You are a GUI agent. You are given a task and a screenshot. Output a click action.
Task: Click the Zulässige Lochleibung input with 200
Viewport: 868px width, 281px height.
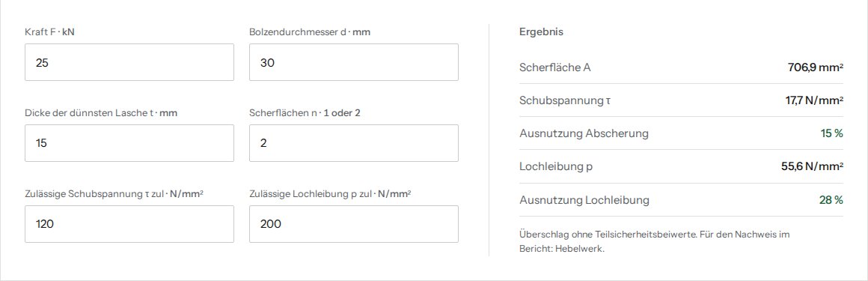point(354,224)
